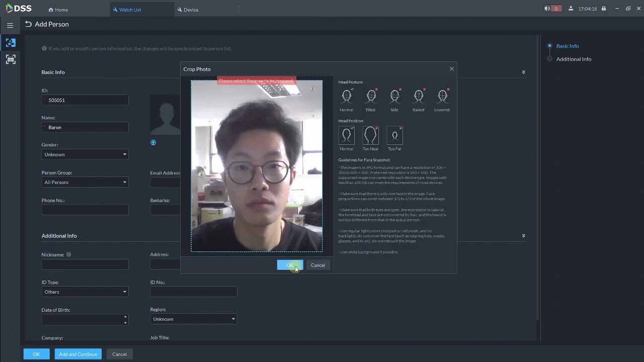Click the lock screen icon
Screen dimensions: 644x362
(x=604, y=9)
